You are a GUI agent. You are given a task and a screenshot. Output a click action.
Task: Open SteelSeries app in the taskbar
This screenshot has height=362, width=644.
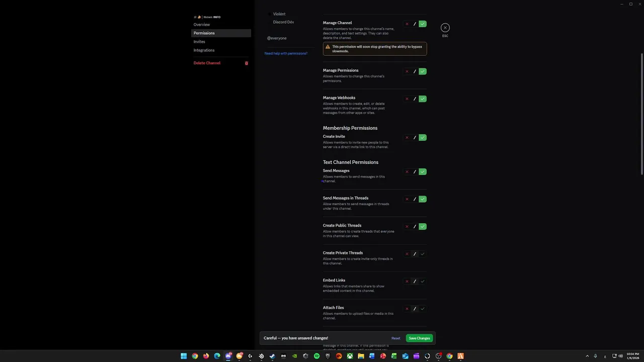261,356
